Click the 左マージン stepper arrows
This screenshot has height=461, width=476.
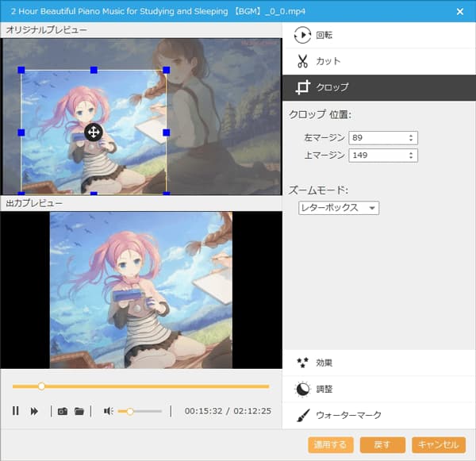click(411, 138)
